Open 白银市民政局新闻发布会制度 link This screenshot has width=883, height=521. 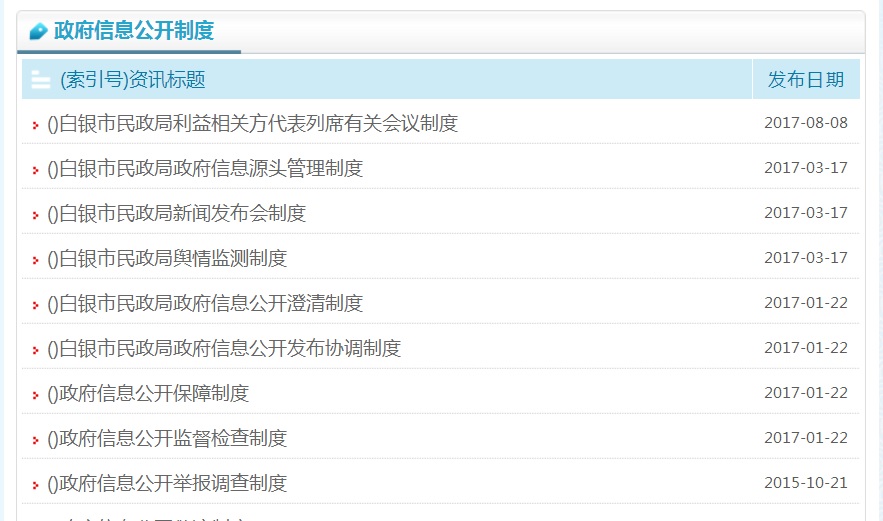177,214
